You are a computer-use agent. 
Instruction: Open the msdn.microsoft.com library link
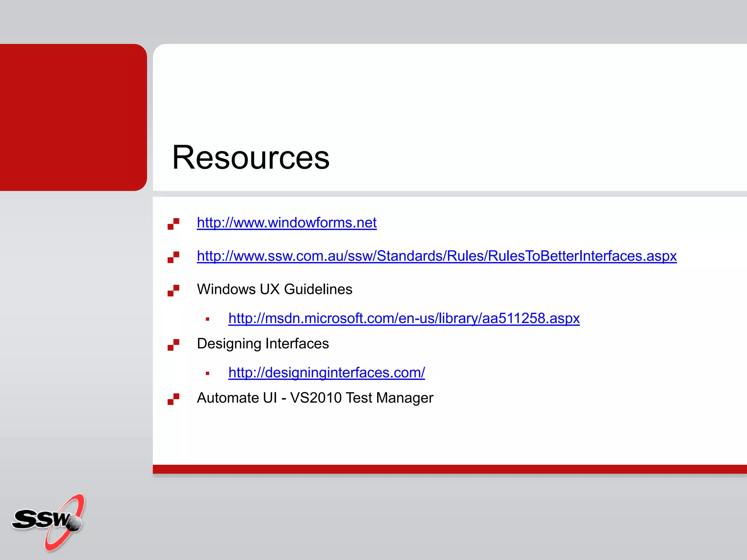point(404,318)
